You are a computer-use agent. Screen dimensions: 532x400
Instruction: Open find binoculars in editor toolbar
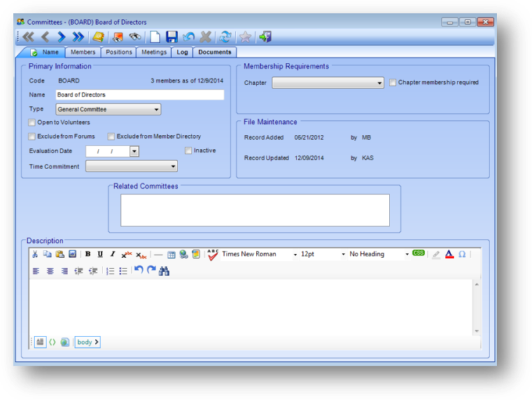164,271
